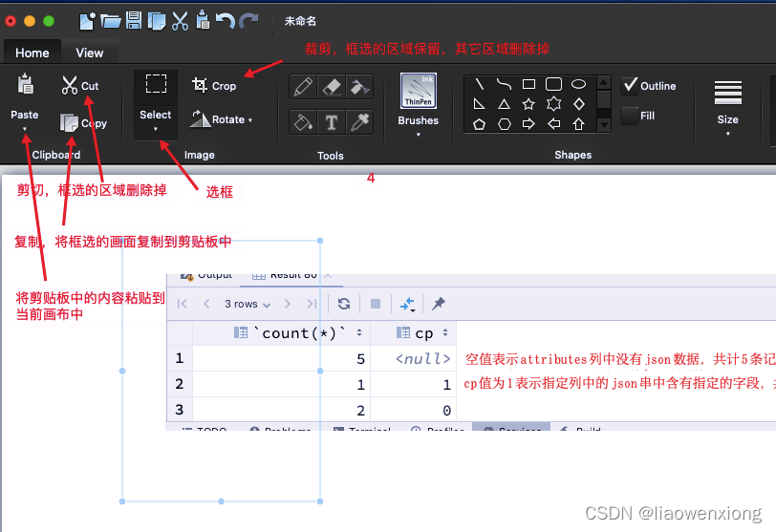The height and width of the screenshot is (532, 776).
Task: Click the title bar paste (clipboard) icon
Action: tap(203, 20)
